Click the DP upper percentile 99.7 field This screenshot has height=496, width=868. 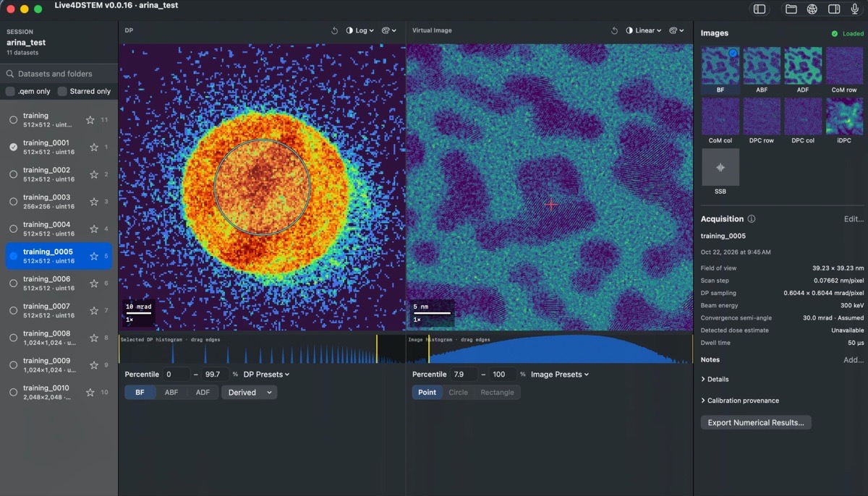pyautogui.click(x=216, y=375)
